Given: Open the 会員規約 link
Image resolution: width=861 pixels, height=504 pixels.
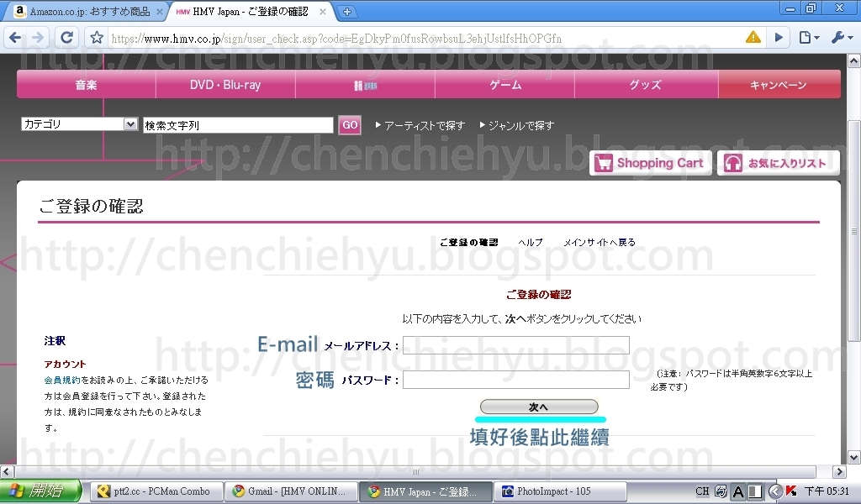Looking at the screenshot, I should pos(62,380).
